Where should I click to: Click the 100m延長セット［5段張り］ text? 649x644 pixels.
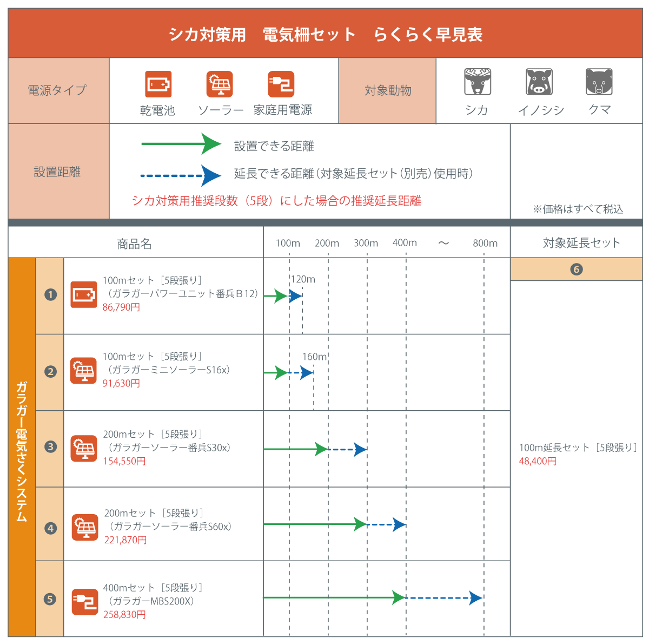(579, 448)
